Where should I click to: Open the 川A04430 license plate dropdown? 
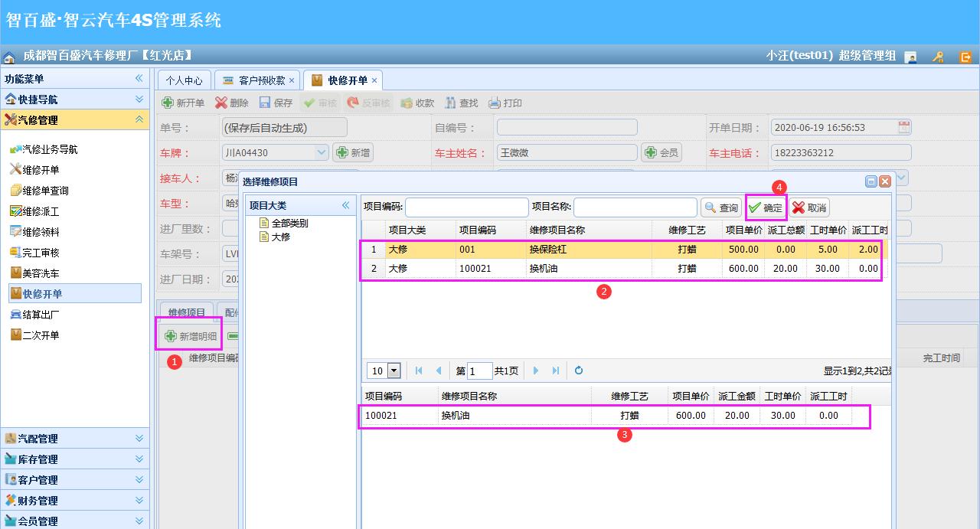322,152
